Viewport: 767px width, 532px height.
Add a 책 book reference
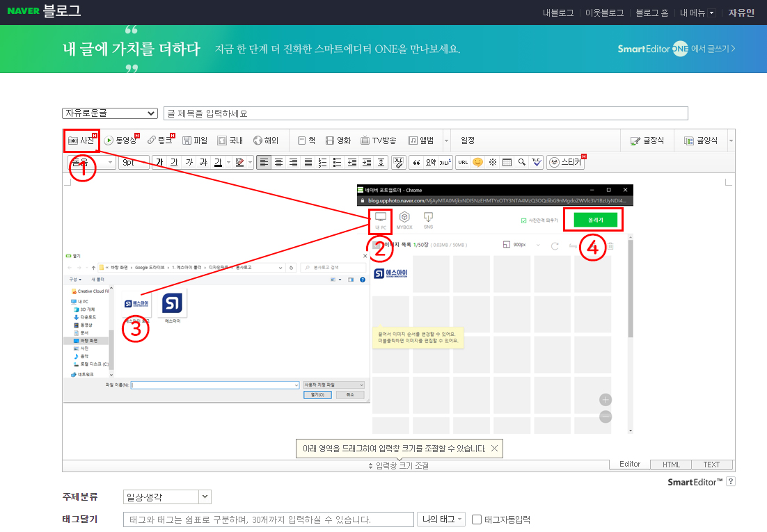pyautogui.click(x=307, y=140)
